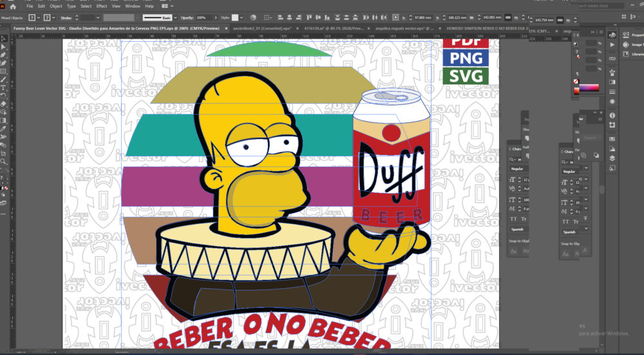Select the Selection tool arrow
The height and width of the screenshot is (355, 644).
click(3, 39)
